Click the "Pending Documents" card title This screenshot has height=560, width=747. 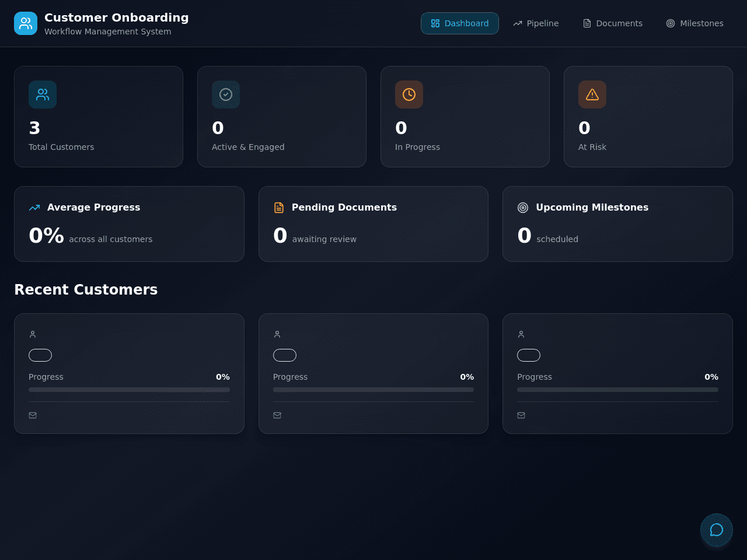click(x=344, y=207)
